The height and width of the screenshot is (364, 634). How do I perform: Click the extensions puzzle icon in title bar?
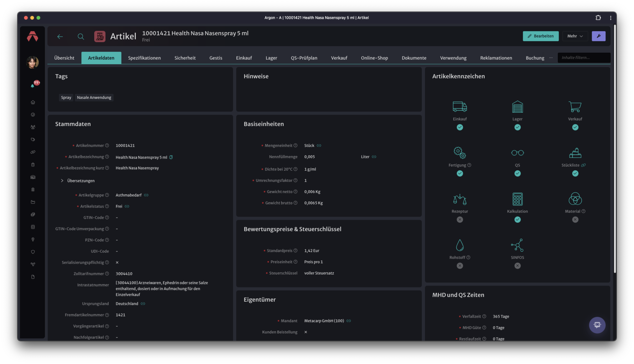pyautogui.click(x=598, y=17)
